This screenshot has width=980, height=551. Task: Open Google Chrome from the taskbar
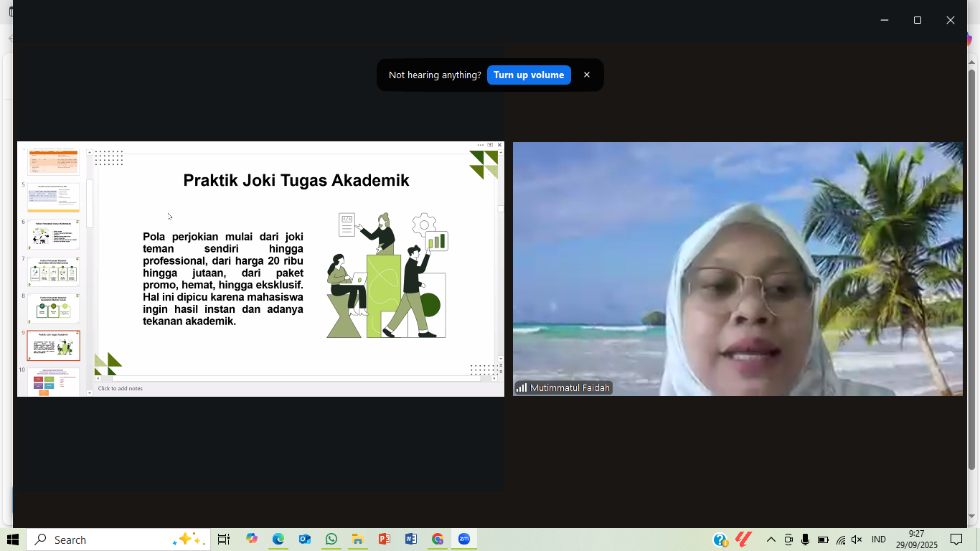click(x=438, y=540)
